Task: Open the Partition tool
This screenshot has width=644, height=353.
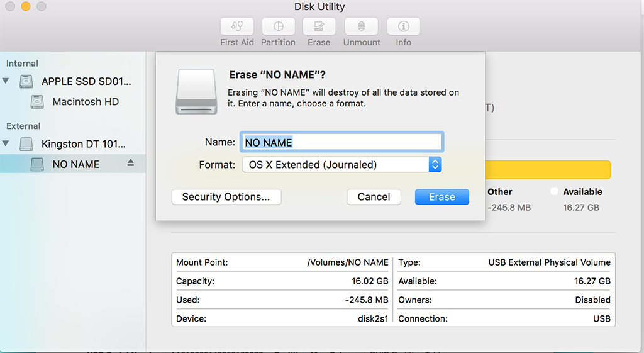Action: point(278,26)
